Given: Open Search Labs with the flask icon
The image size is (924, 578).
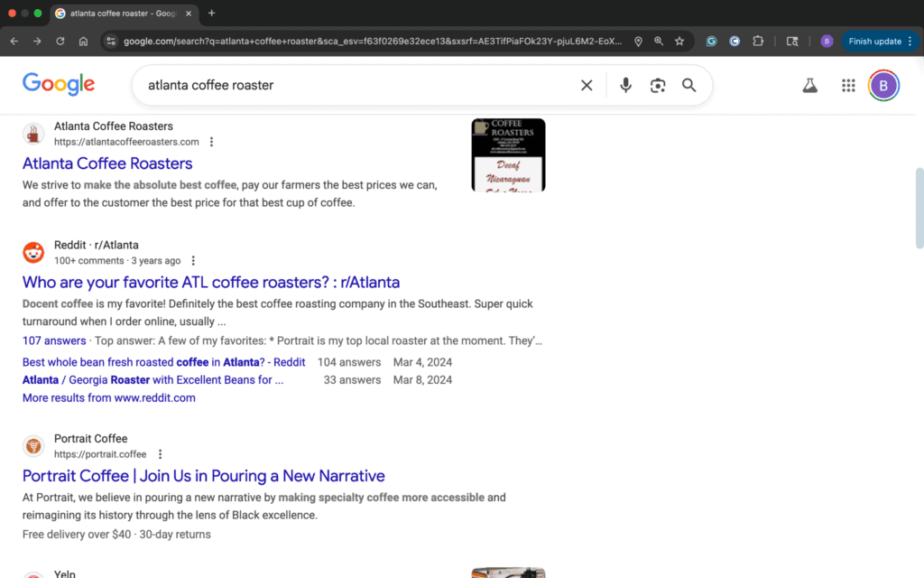Looking at the screenshot, I should [x=809, y=85].
